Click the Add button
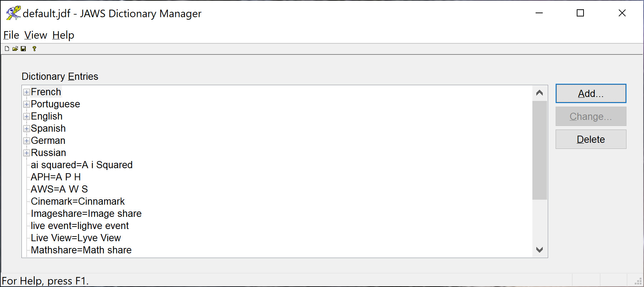Screen dimensions: 644x287 (x=590, y=93)
